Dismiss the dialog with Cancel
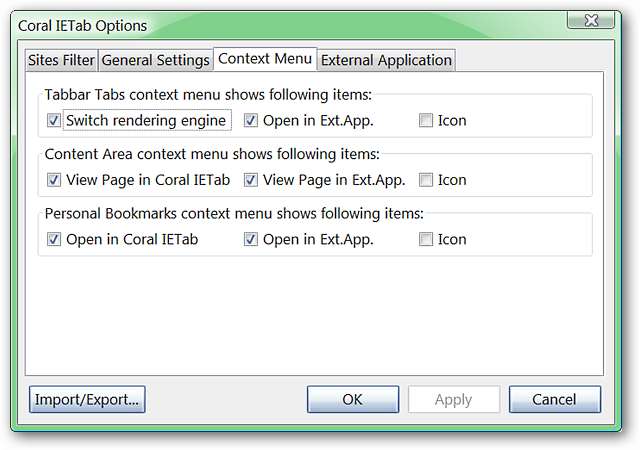 tap(554, 399)
